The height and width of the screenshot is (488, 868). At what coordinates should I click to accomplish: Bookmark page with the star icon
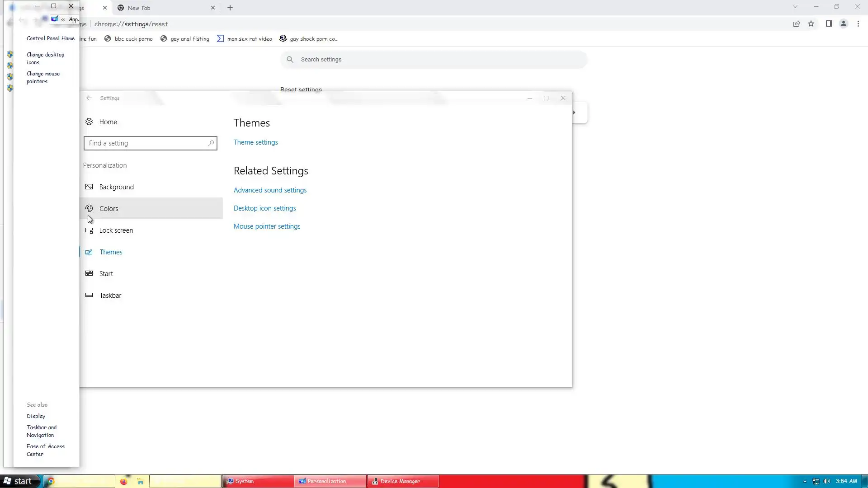pyautogui.click(x=811, y=24)
